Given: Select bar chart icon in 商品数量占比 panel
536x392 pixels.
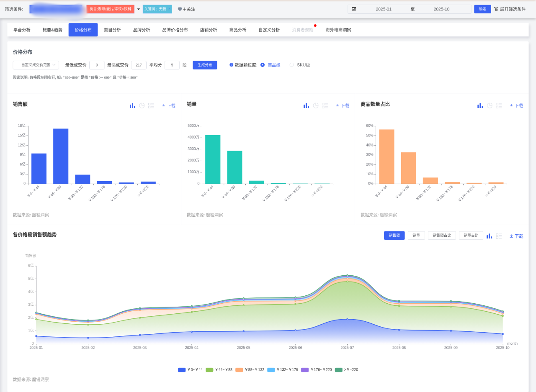Looking at the screenshot, I should 480,106.
